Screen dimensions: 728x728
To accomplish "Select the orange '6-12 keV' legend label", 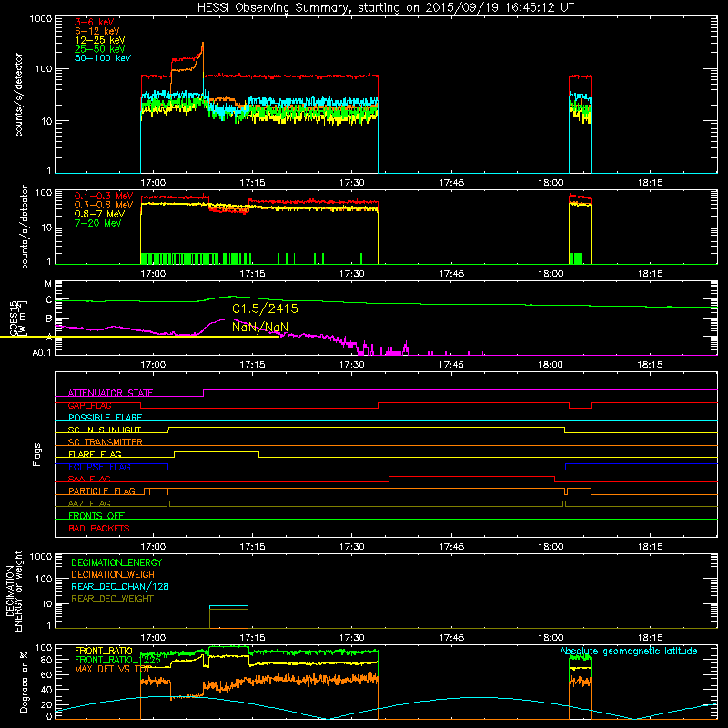I will (97, 31).
